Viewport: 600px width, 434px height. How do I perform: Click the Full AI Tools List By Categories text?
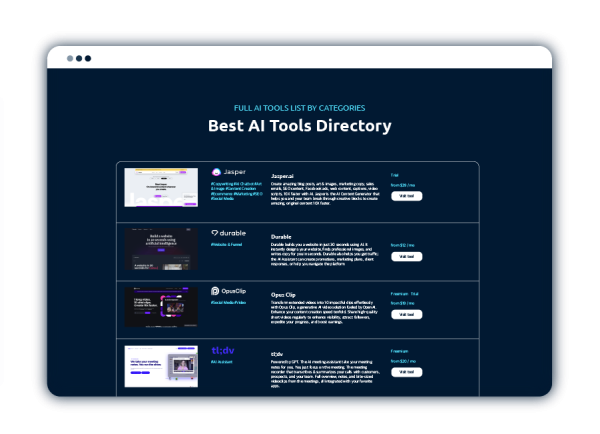coord(299,107)
